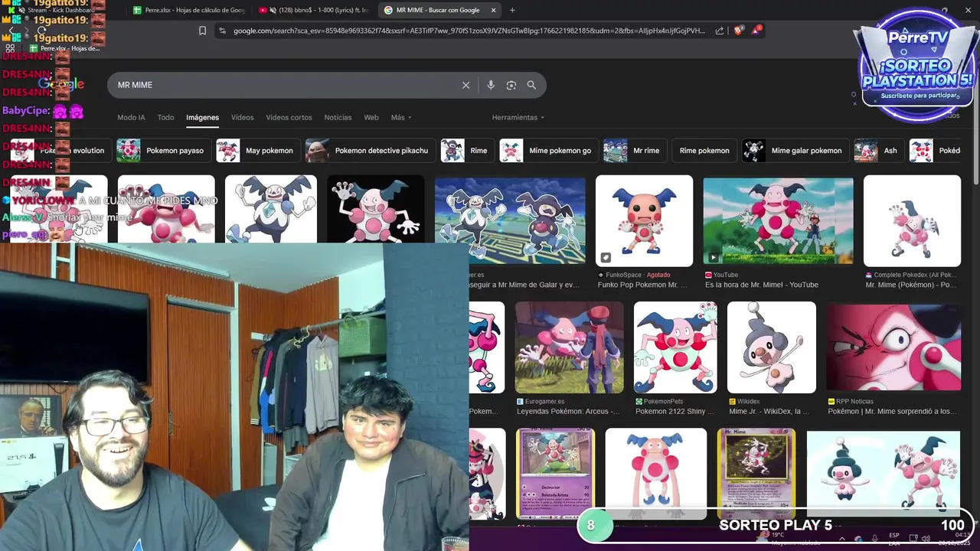The image size is (980, 551).
Task: Open the Complete Pokedex Mr. Mime image
Action: click(x=912, y=220)
